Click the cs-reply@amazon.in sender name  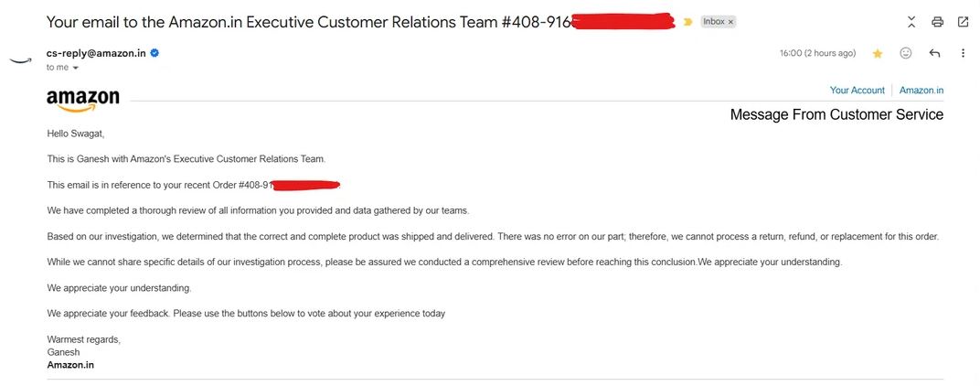pyautogui.click(x=96, y=53)
